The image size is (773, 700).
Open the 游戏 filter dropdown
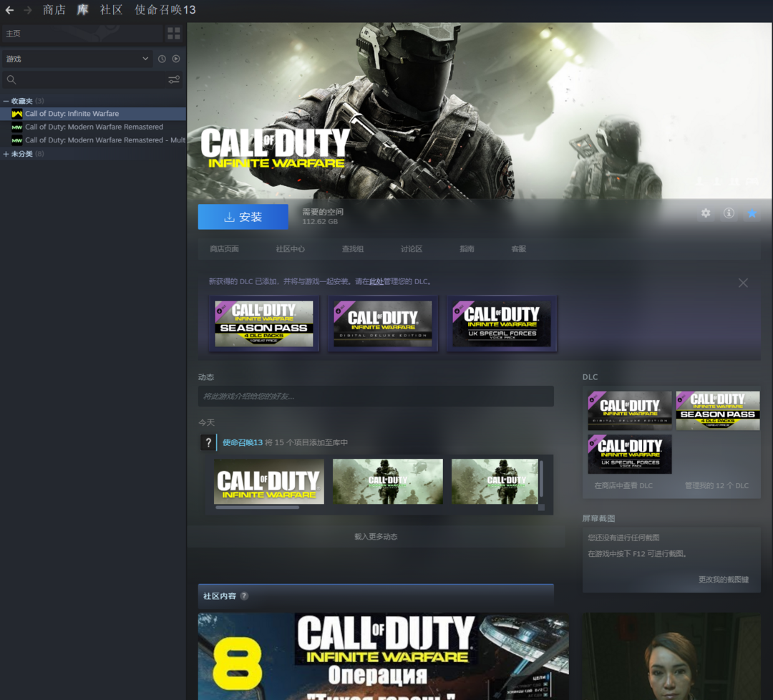coord(77,59)
